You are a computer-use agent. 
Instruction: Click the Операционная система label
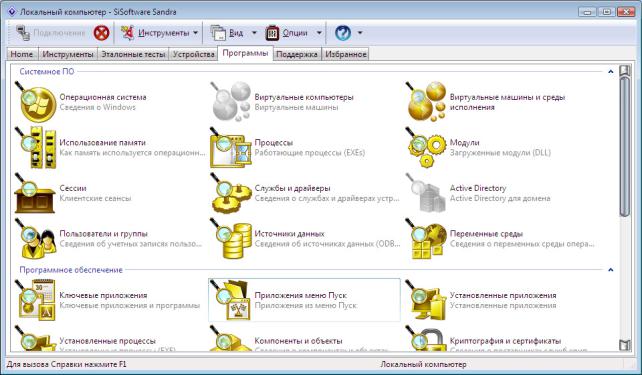[103, 97]
